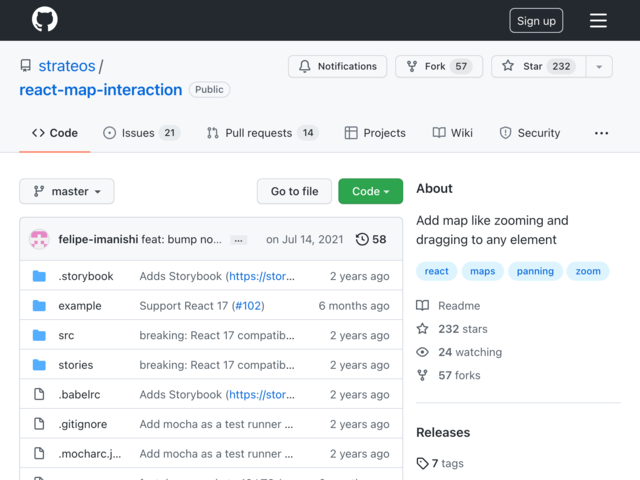Click the .gitignore file icon

pos(39,424)
